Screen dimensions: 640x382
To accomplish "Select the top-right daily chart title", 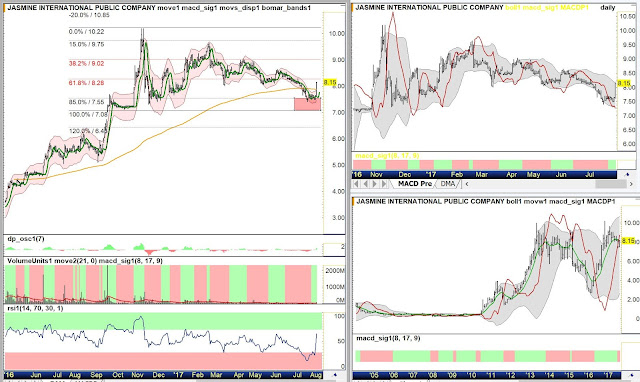I will [472, 7].
